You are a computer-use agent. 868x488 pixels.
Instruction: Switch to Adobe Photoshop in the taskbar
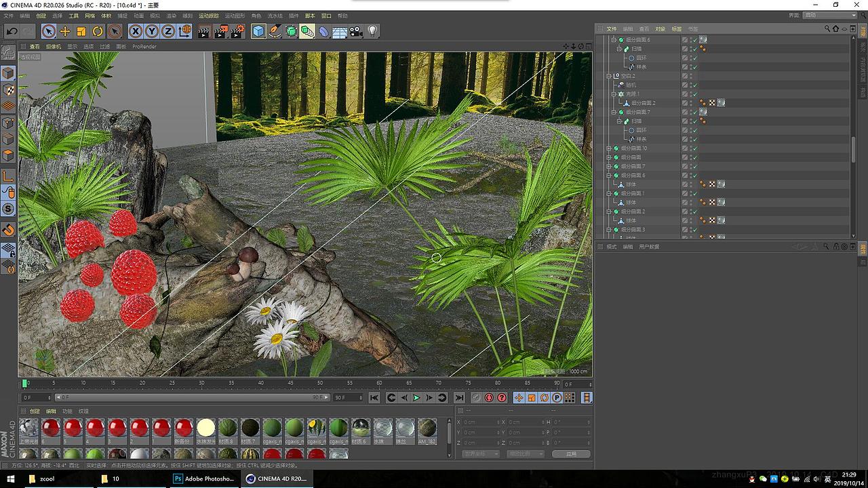pos(203,479)
